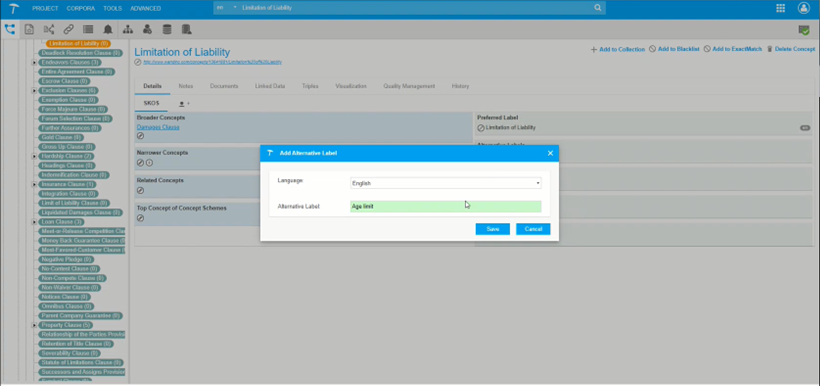
Task: Expand the Hardship Clause tree node
Action: 34,156
